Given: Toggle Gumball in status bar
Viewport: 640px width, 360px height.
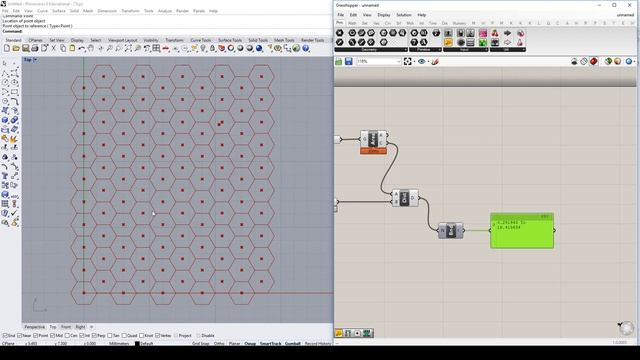Looking at the screenshot, I should tap(293, 344).
